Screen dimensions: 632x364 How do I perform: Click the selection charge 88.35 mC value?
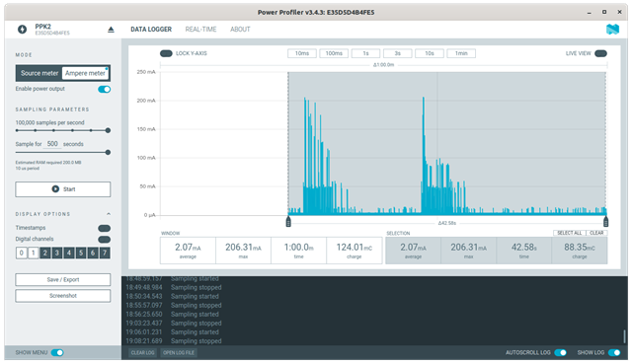tap(580, 248)
